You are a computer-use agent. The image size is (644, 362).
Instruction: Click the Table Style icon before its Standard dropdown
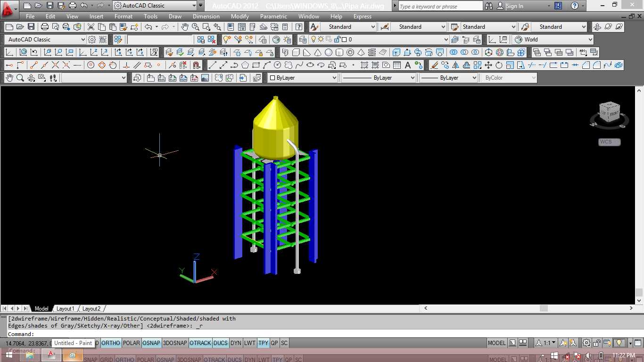pyautogui.click(x=455, y=27)
